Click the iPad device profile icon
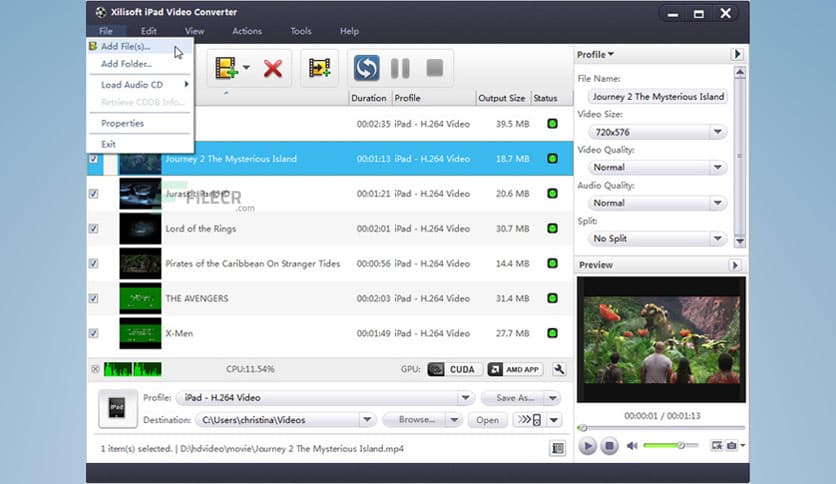The width and height of the screenshot is (836, 484). pos(117,408)
